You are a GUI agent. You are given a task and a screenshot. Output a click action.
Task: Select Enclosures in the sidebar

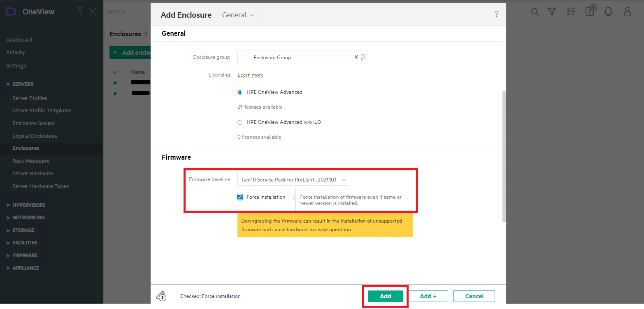tap(26, 149)
